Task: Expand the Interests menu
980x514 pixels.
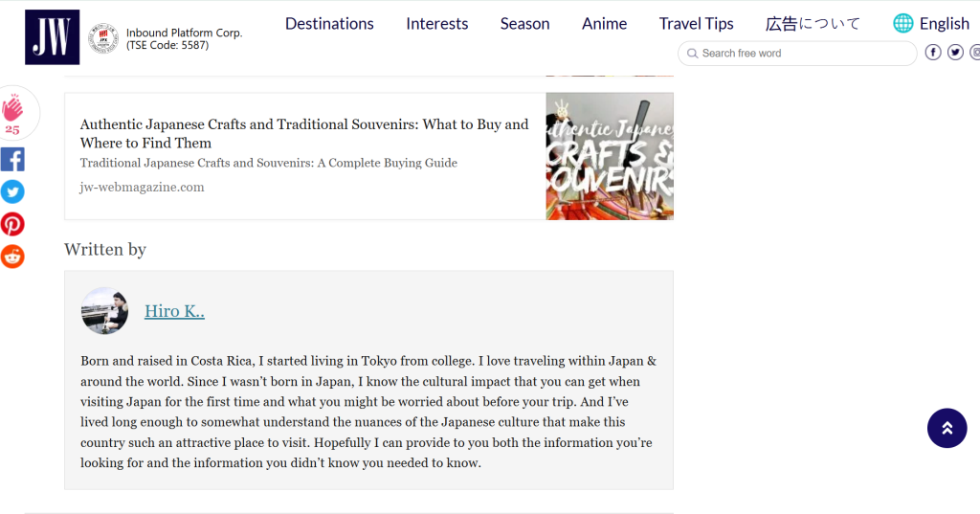Action: [x=436, y=24]
